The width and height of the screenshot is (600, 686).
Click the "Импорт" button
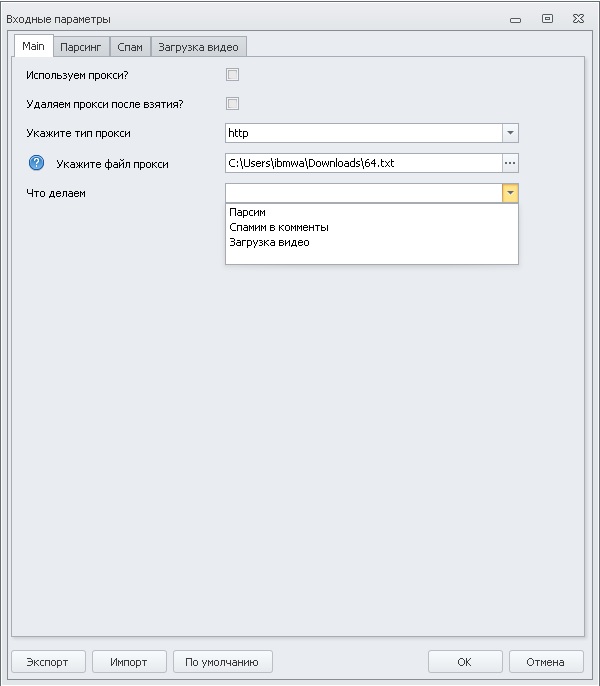point(129,662)
